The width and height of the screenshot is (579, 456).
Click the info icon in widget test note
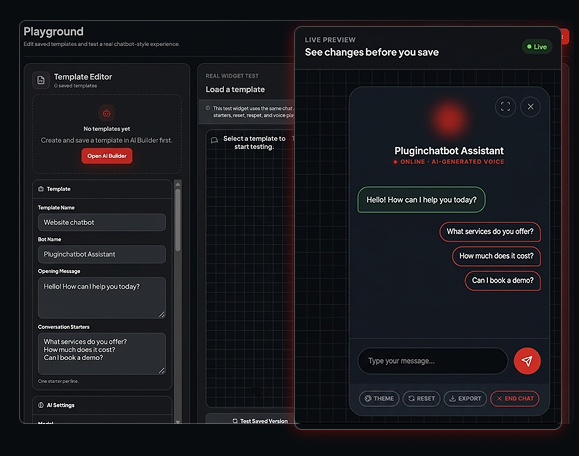tap(208, 108)
